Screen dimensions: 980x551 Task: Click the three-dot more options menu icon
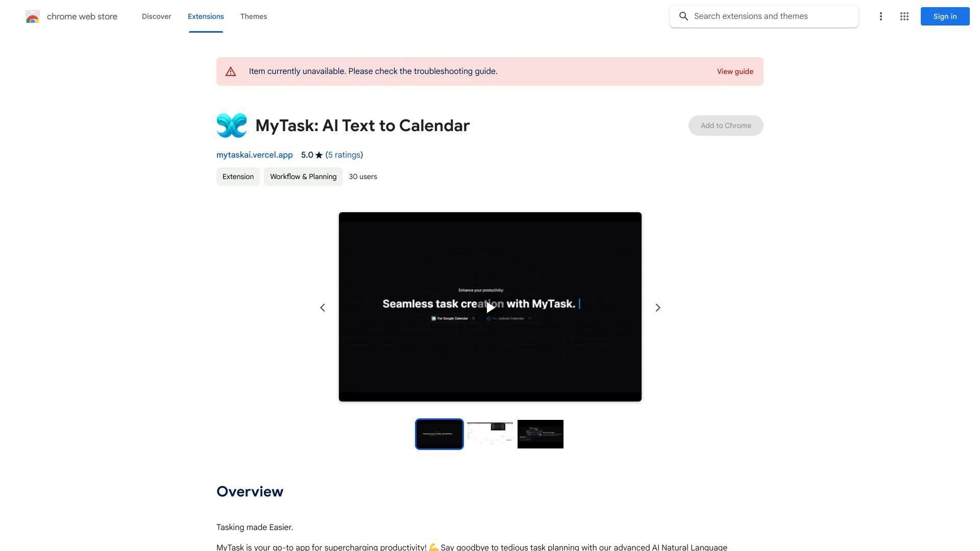pyautogui.click(x=880, y=16)
